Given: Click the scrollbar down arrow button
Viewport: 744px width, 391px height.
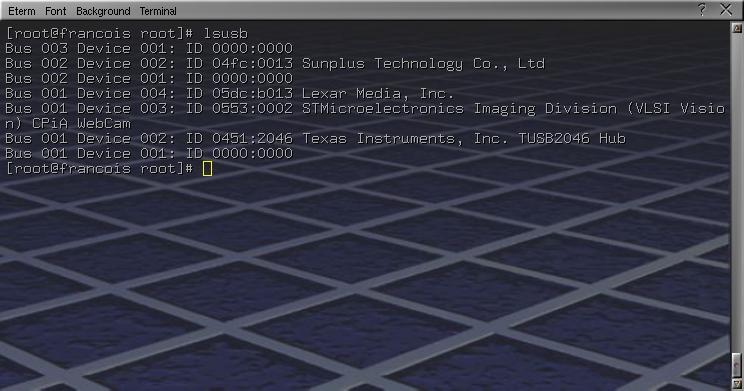Looking at the screenshot, I should tap(737, 383).
